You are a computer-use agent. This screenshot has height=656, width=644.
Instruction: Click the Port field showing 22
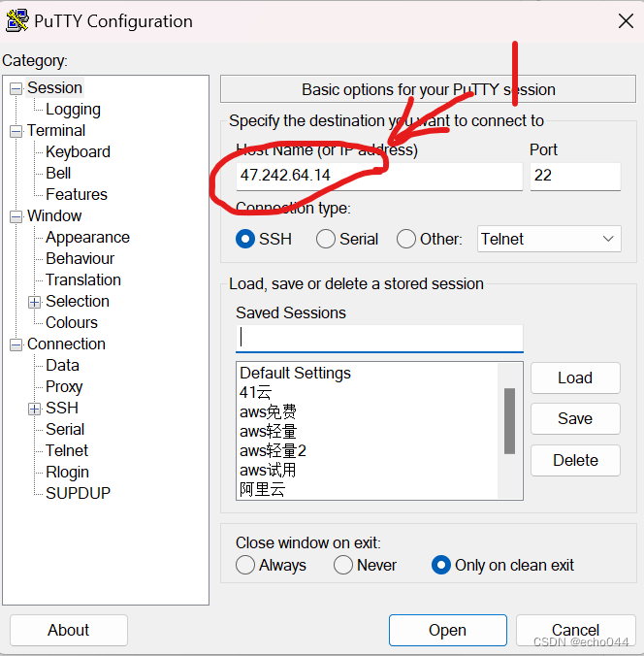click(575, 177)
